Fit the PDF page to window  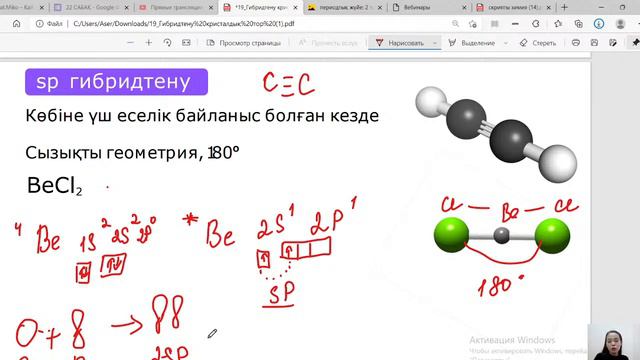pos(186,43)
